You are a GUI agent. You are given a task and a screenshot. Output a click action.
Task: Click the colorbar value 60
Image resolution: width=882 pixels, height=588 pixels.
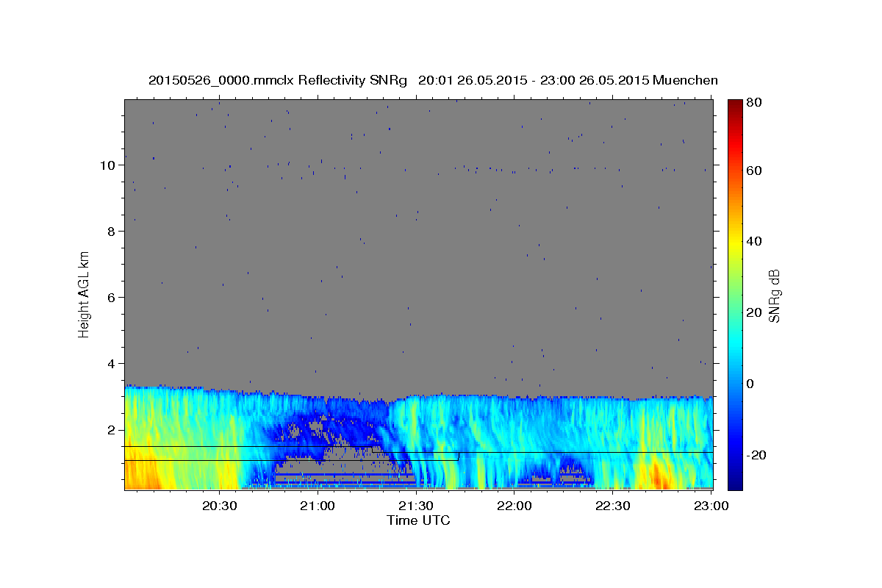point(754,171)
